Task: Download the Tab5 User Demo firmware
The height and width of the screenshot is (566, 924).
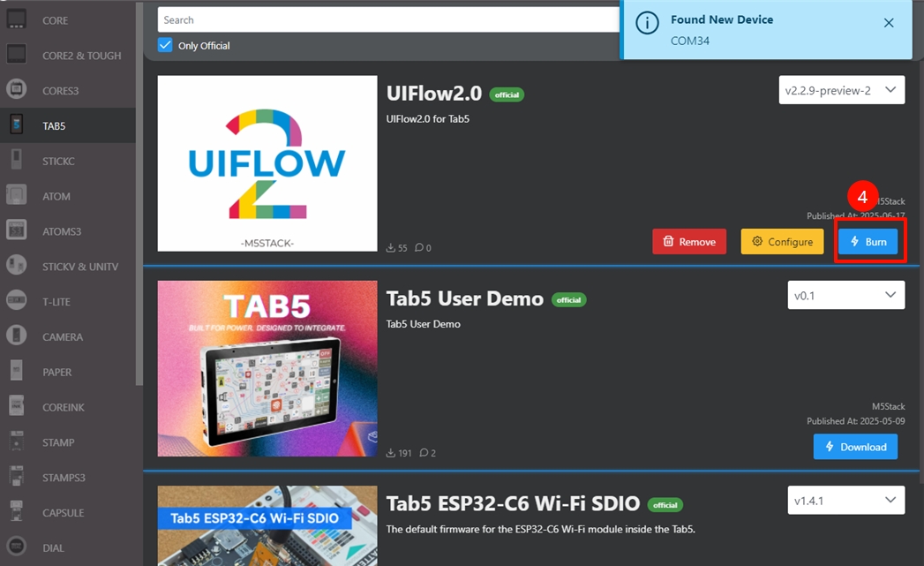Action: pos(856,447)
